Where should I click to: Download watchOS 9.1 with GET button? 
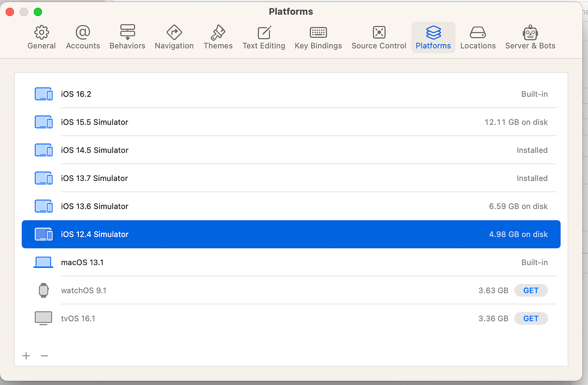(531, 290)
